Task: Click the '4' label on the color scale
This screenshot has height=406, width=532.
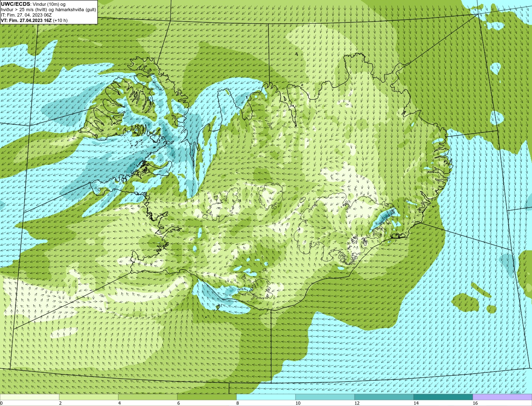Action: point(119,403)
